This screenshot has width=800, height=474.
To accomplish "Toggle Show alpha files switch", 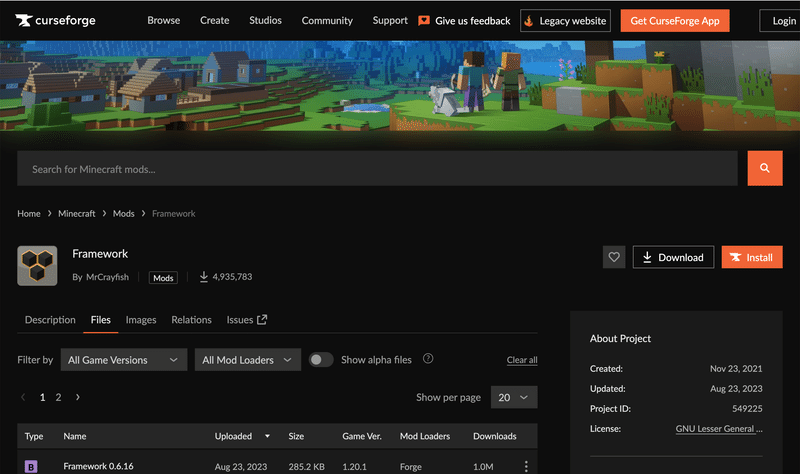I will (321, 360).
